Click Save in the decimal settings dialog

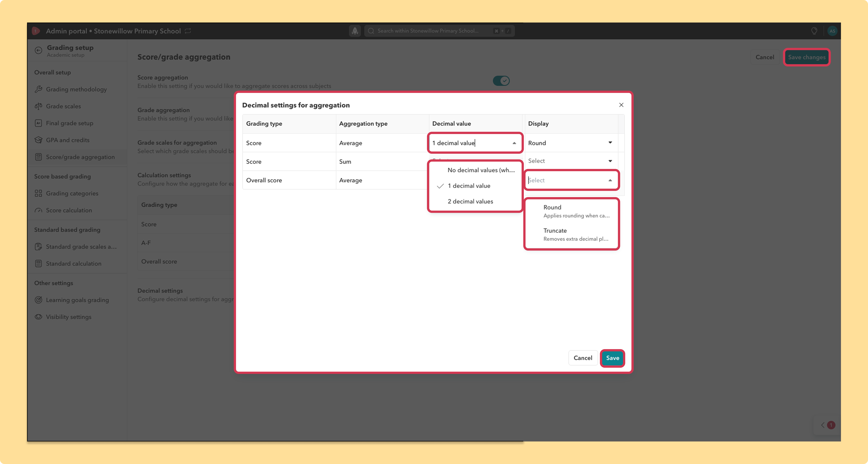click(612, 358)
